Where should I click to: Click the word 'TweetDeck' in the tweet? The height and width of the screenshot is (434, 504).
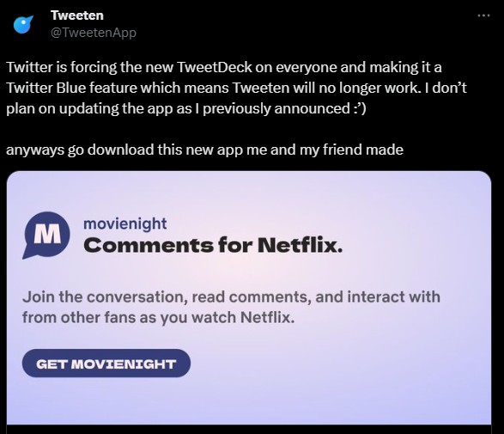pyautogui.click(x=215, y=67)
